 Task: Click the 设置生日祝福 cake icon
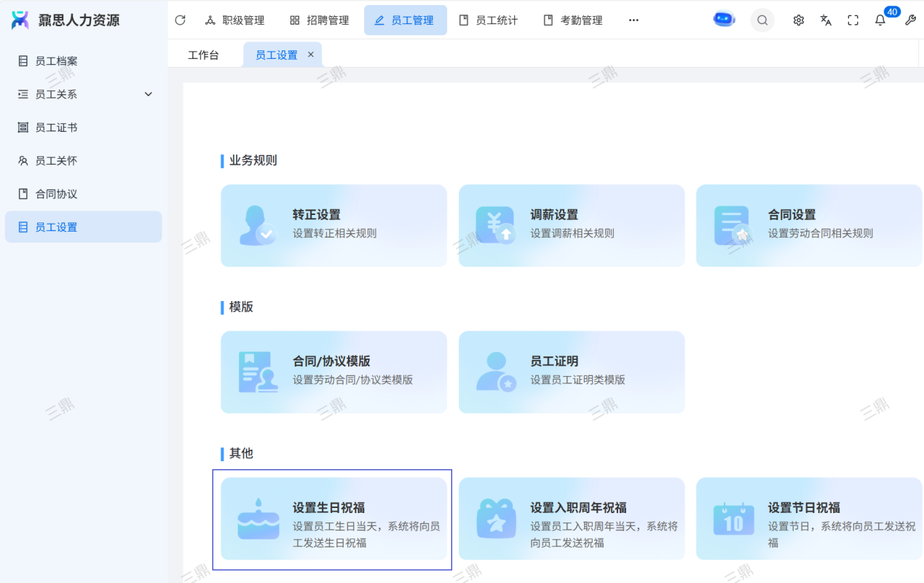(x=258, y=519)
